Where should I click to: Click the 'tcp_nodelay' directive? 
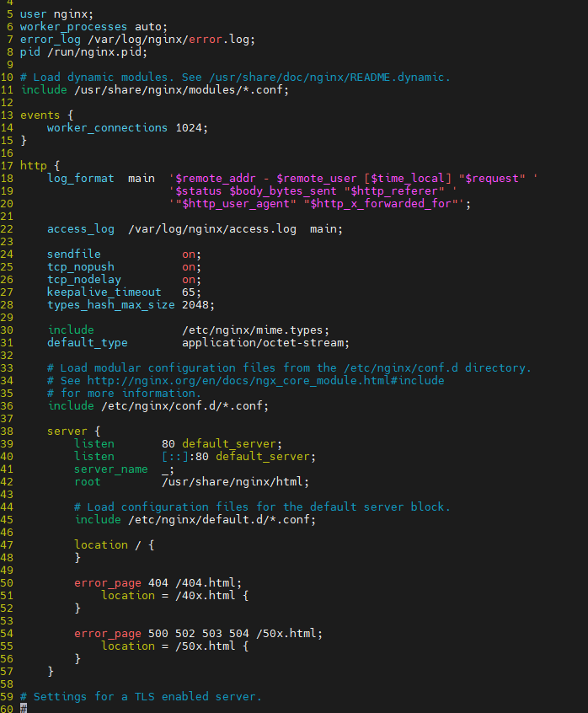tap(83, 280)
